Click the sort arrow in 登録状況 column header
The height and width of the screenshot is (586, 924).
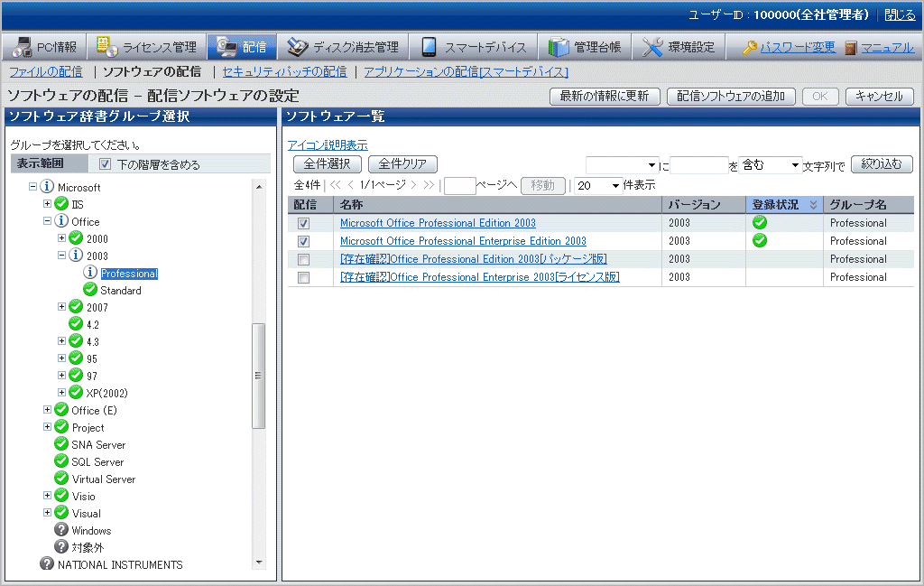tap(813, 205)
